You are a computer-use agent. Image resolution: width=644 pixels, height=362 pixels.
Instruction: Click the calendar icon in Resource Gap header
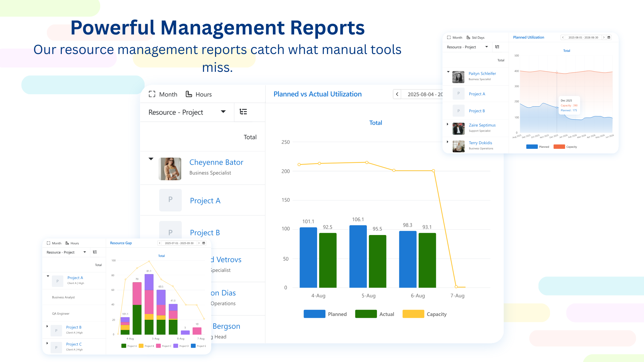[204, 243]
